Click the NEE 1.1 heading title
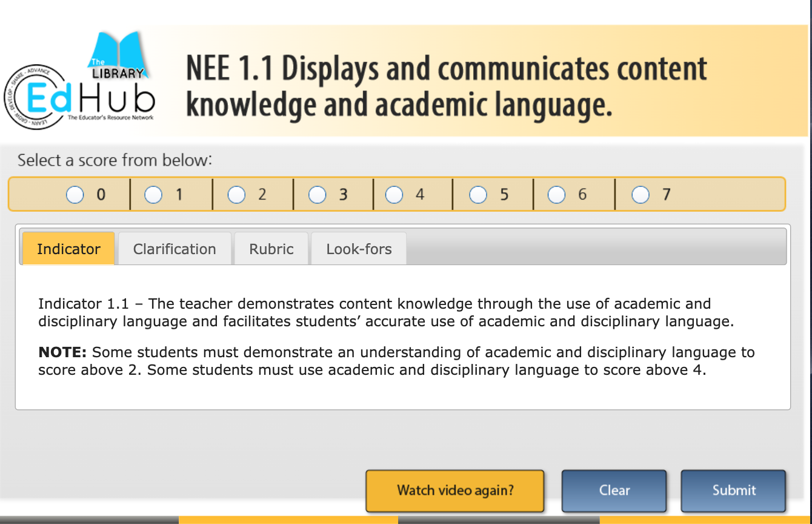The height and width of the screenshot is (524, 812). click(x=446, y=86)
